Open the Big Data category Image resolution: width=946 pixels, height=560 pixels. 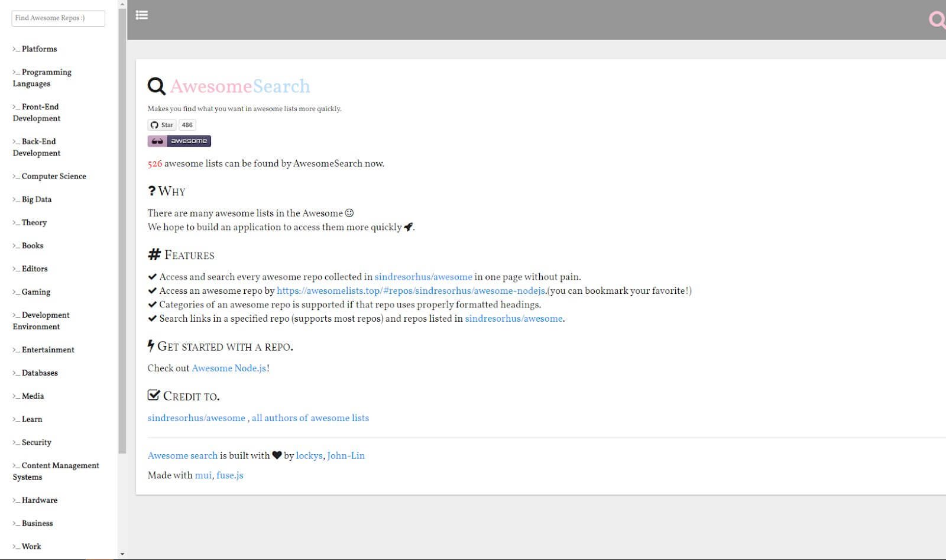pos(32,199)
